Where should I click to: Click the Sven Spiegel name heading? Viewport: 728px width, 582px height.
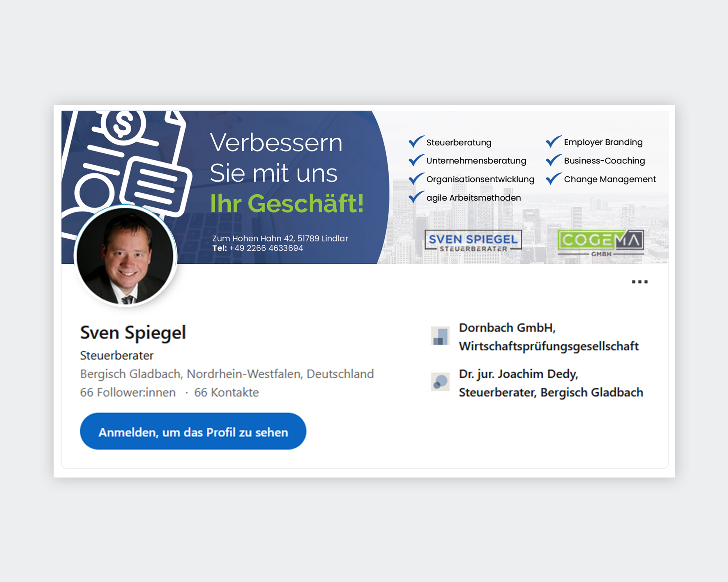[x=133, y=333]
